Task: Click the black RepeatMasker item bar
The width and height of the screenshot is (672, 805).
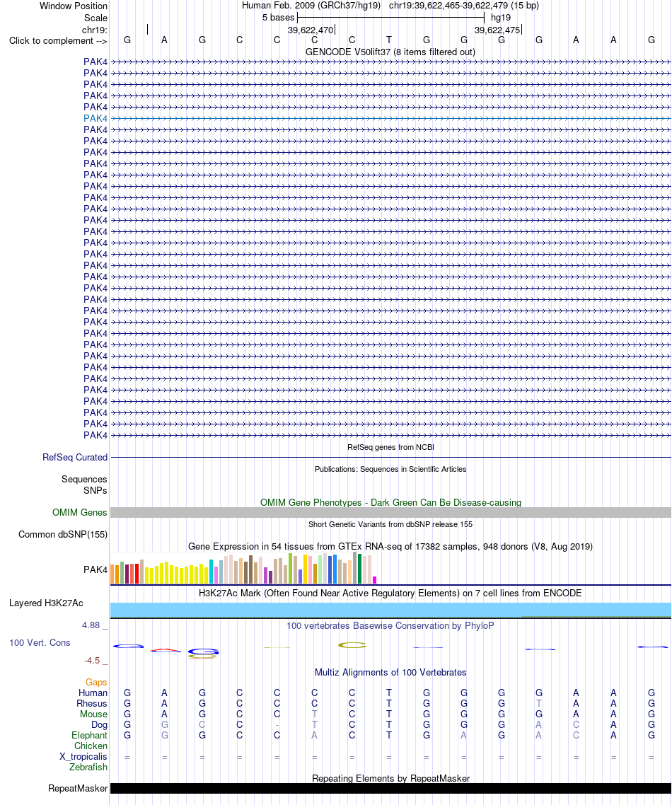Action: point(390,788)
